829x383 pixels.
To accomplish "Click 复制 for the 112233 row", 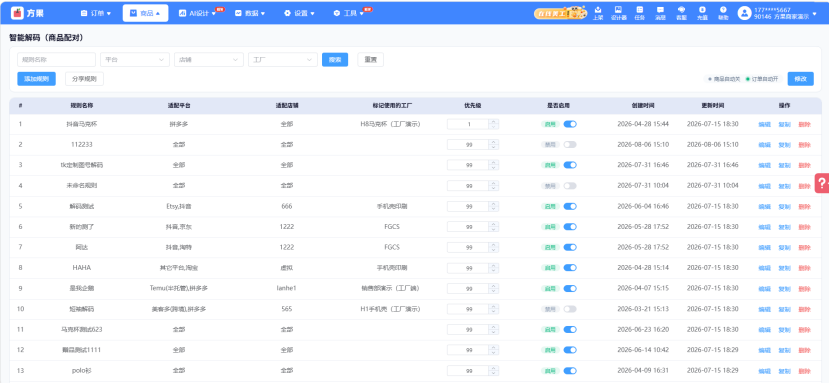I will 785,144.
